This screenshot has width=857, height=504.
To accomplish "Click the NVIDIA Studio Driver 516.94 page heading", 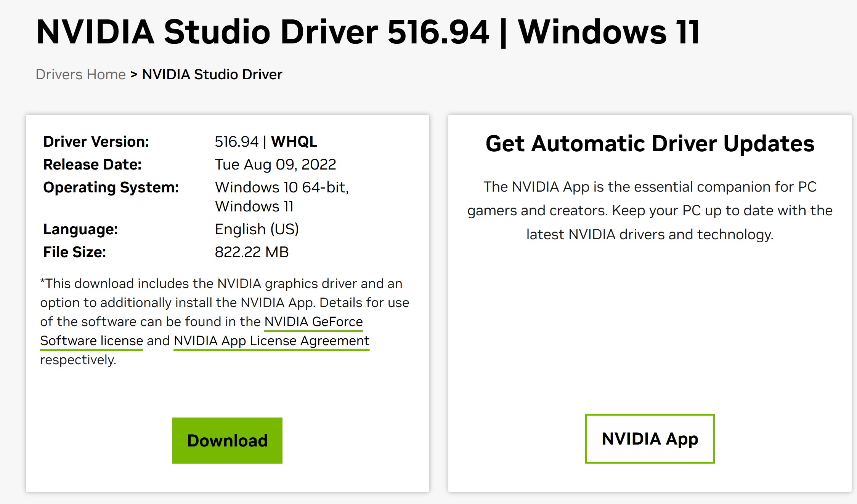I will pyautogui.click(x=368, y=32).
